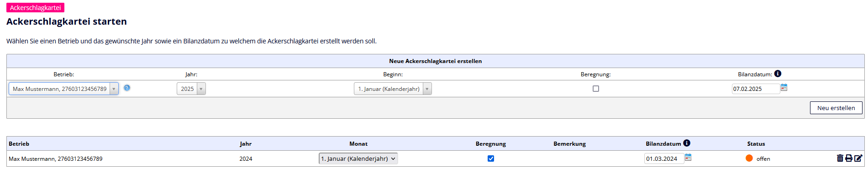Screen dimensions: 868x169
Task: Print the 2024 Ackerschlagkartei entry
Action: click(849, 158)
